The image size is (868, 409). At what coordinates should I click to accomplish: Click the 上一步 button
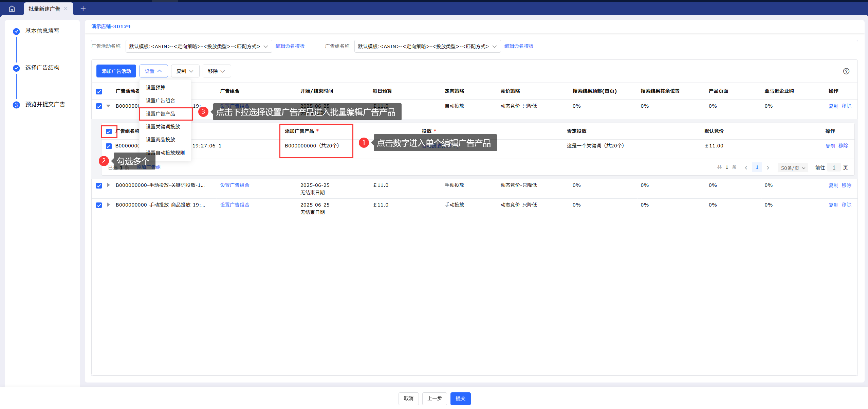point(435,398)
